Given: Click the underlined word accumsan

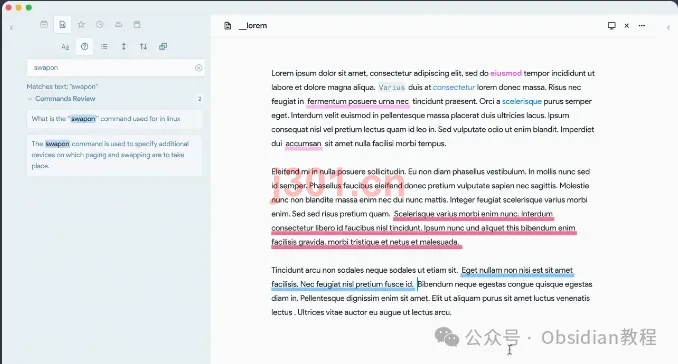Looking at the screenshot, I should click(303, 144).
